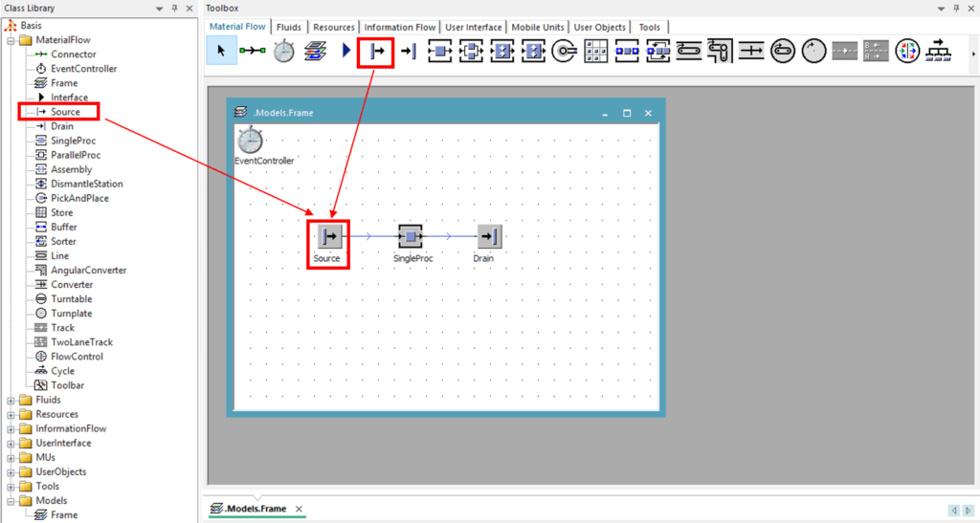Select the pointer tool in the Toolbox
The image size is (980, 523).
(x=221, y=51)
